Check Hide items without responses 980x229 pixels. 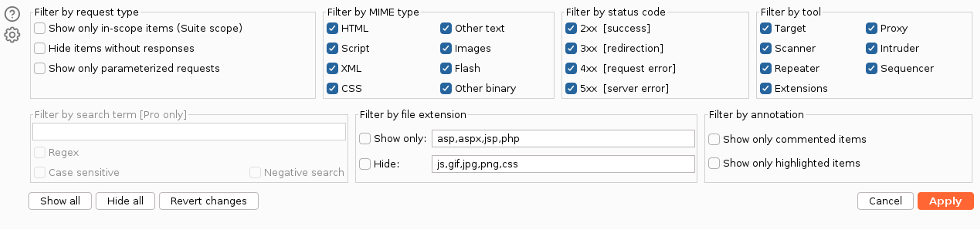(40, 49)
